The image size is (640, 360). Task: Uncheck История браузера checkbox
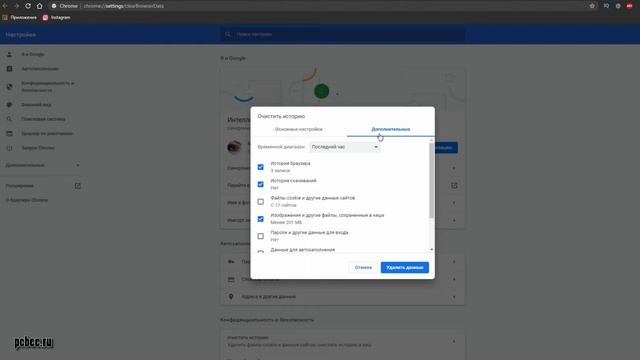[260, 167]
